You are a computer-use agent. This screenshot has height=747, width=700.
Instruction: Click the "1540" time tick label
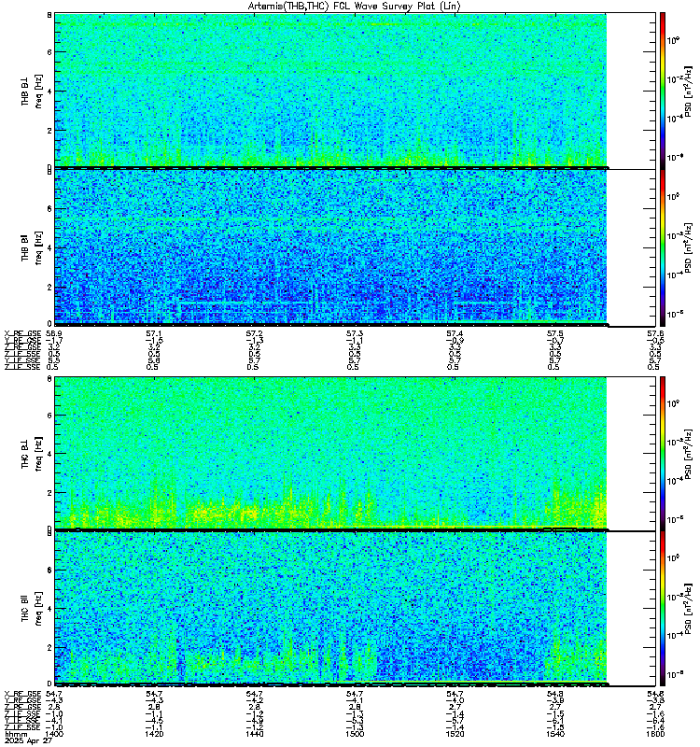point(554,734)
